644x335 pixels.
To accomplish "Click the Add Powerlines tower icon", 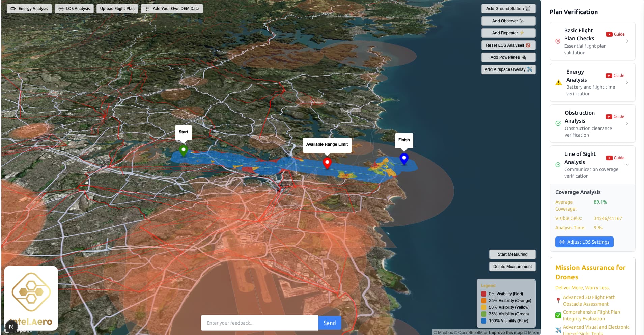I will pyautogui.click(x=524, y=57).
